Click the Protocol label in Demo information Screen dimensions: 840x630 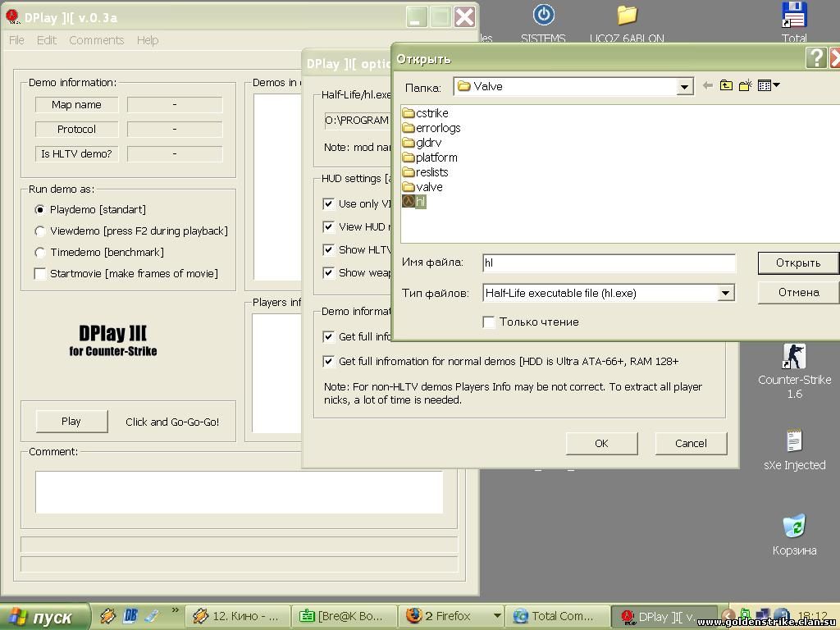[x=76, y=130]
